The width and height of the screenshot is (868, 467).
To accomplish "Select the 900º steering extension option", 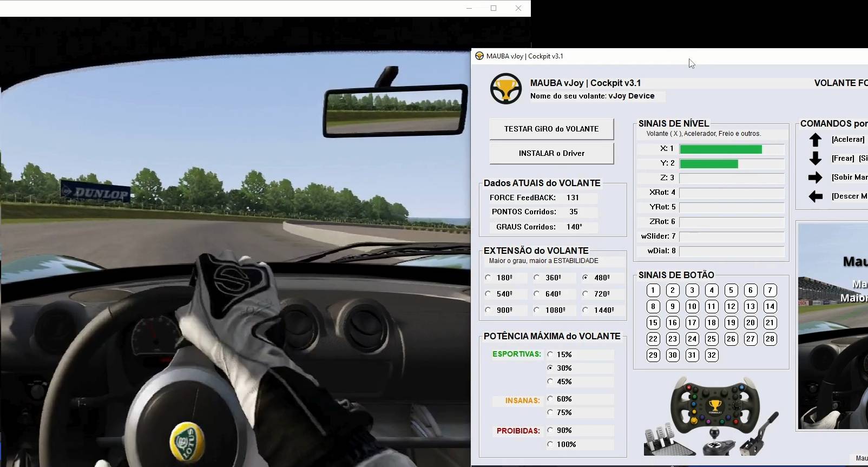I will tap(489, 310).
